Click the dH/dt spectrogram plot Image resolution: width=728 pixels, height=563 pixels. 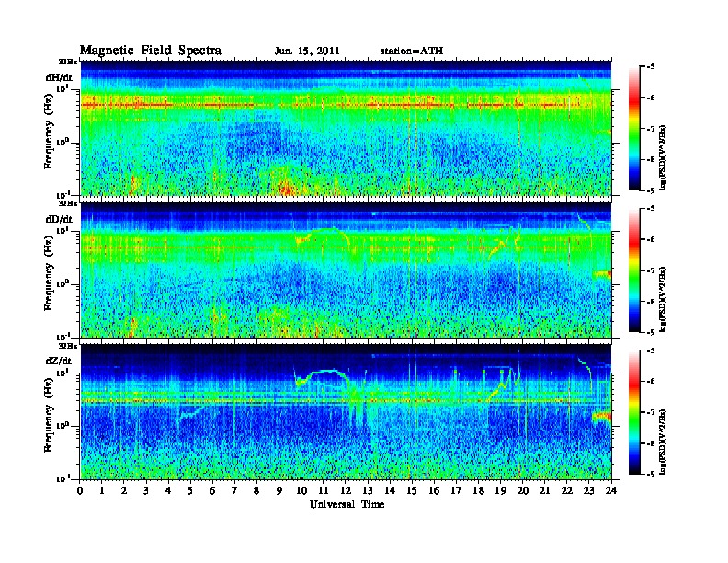346,128
